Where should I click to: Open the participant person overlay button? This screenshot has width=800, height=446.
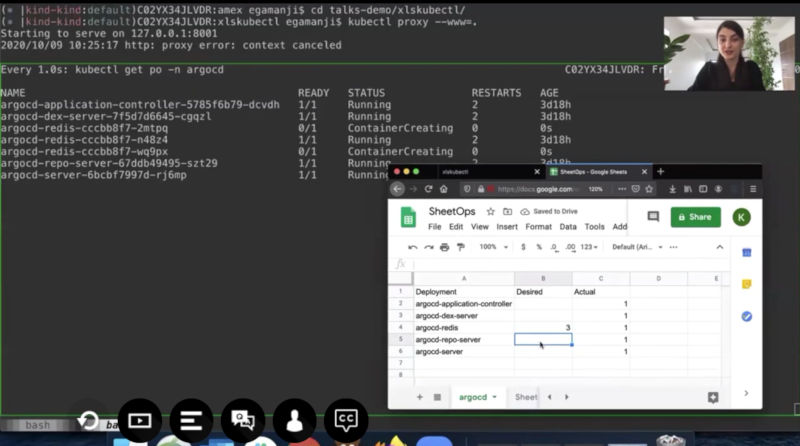point(294,420)
